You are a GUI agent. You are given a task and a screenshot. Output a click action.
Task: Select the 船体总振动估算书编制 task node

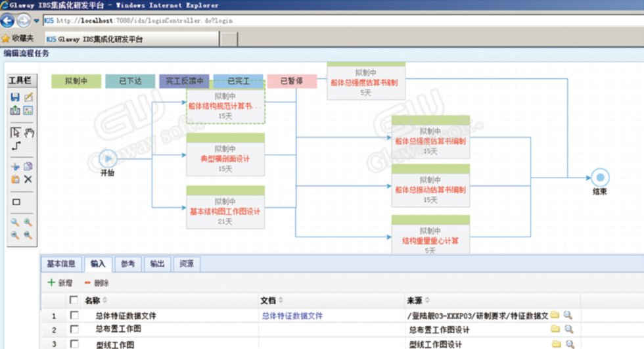point(430,185)
